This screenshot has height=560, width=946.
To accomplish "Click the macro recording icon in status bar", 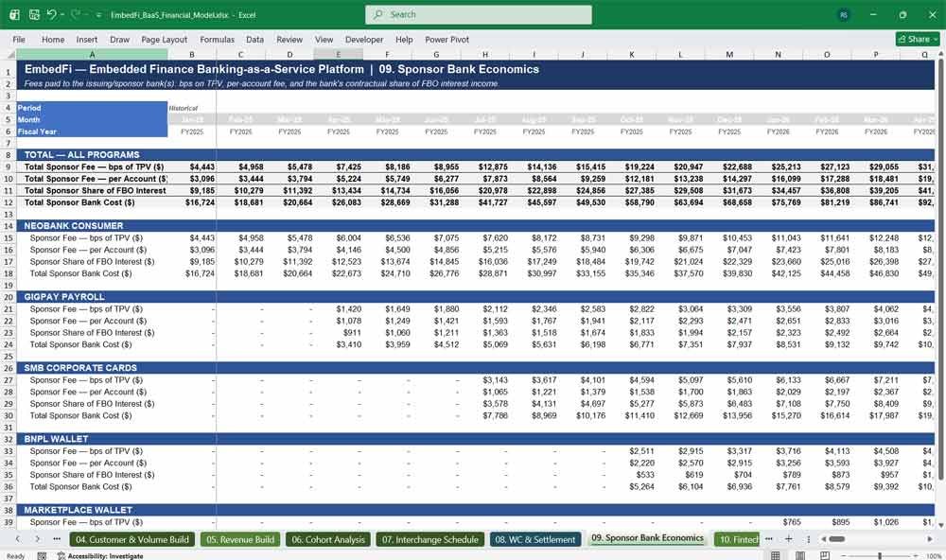I will tap(42, 556).
